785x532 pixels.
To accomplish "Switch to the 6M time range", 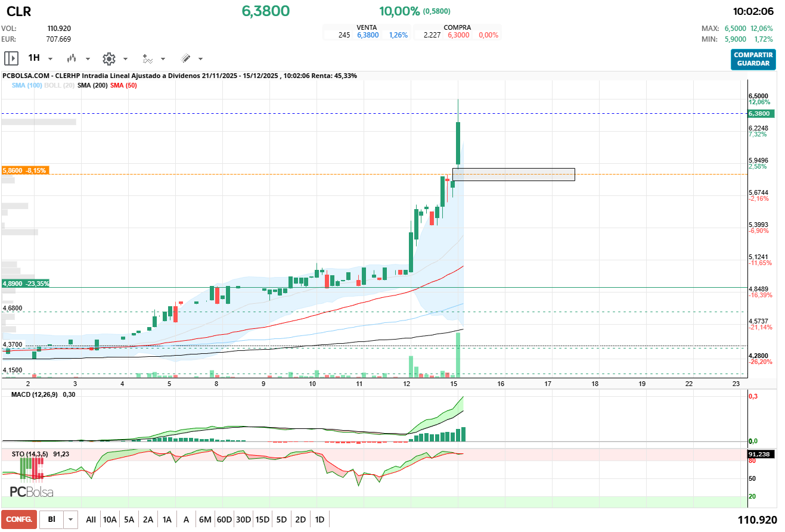I will point(205,519).
